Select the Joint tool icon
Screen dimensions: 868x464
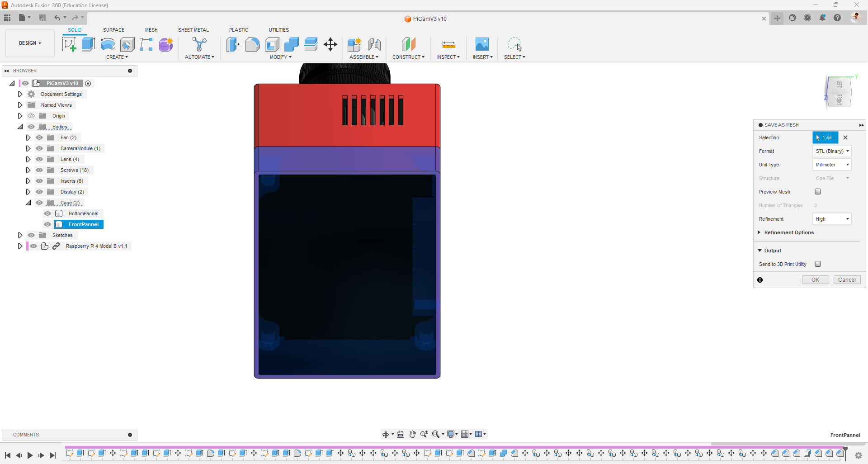tap(374, 44)
